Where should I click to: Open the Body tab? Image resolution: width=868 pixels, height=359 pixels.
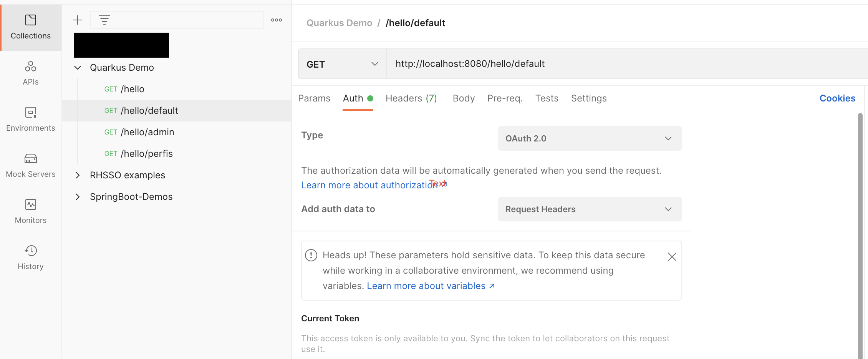[x=464, y=98]
